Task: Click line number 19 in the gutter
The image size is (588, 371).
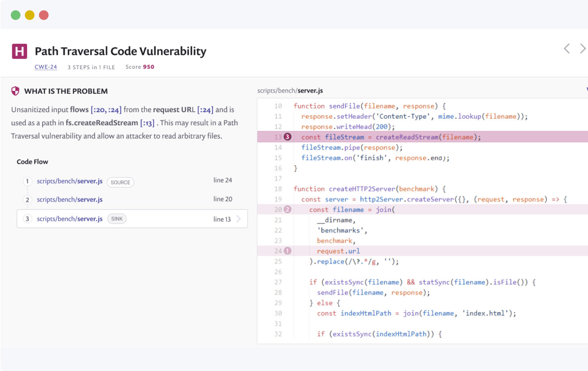Action: (278, 199)
